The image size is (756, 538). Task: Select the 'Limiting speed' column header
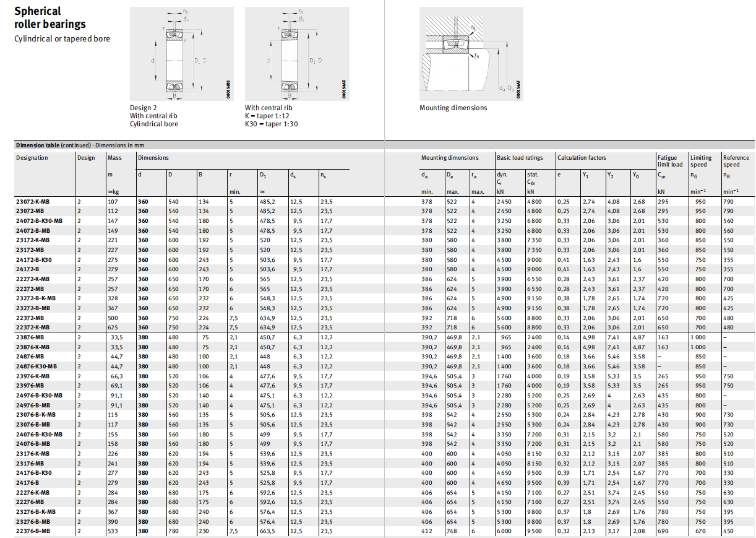click(x=701, y=161)
